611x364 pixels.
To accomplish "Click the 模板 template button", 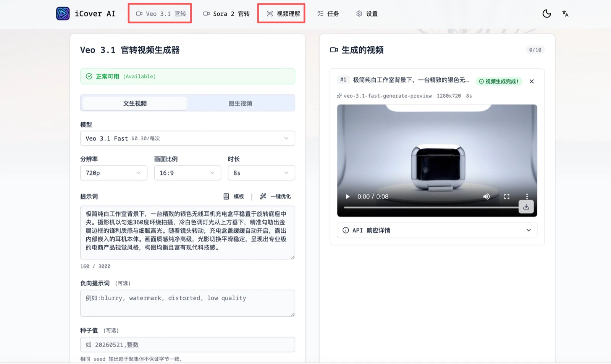I will [233, 196].
